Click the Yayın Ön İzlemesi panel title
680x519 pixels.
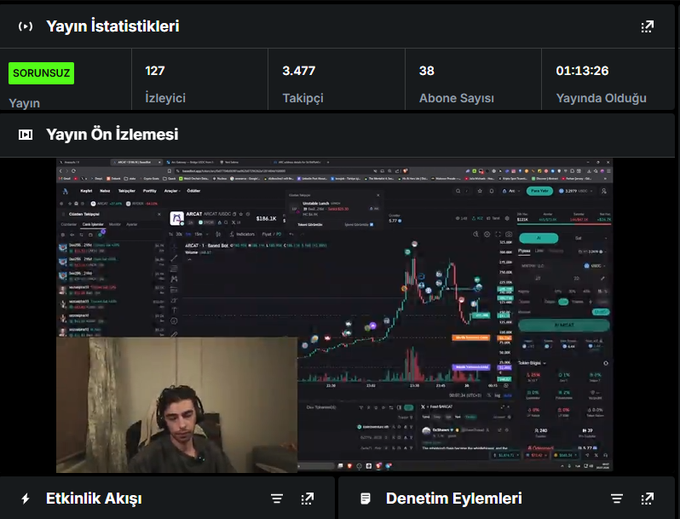tap(112, 135)
